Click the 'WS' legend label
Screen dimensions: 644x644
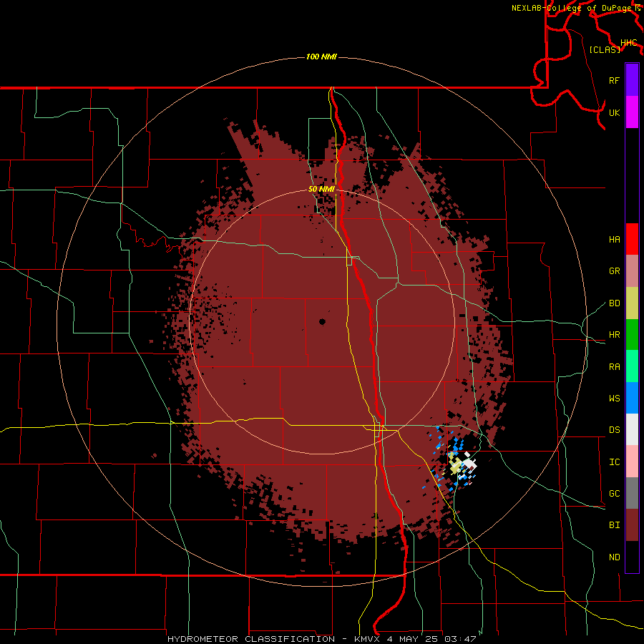pos(614,399)
